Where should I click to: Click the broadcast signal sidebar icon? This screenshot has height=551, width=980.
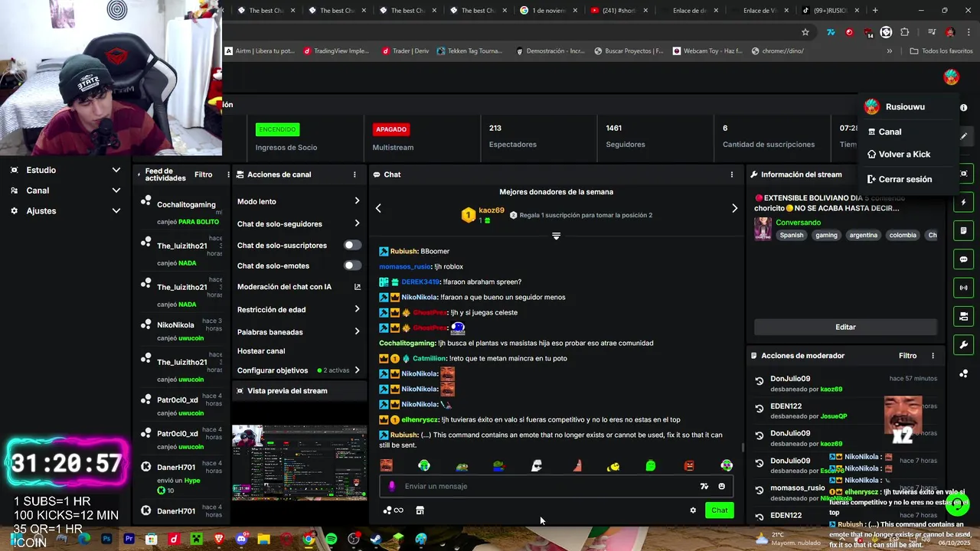click(x=964, y=288)
